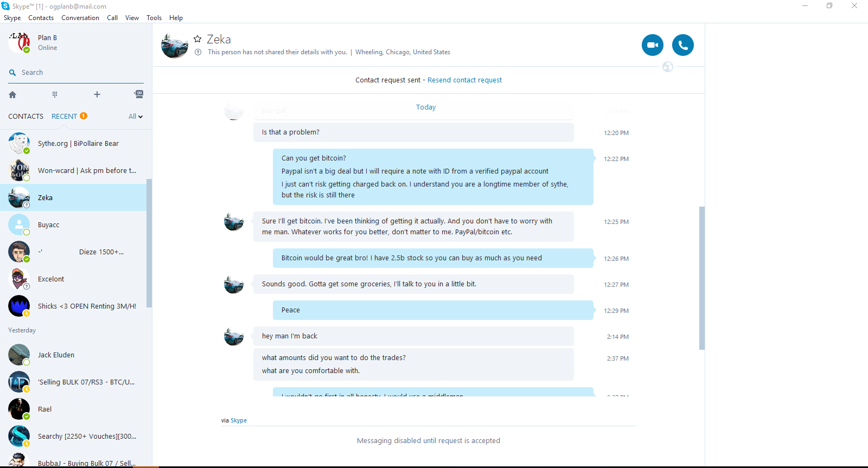Screen dimensions: 868x468
Task: Select Jack Eluden in recent list
Action: [x=76, y=355]
